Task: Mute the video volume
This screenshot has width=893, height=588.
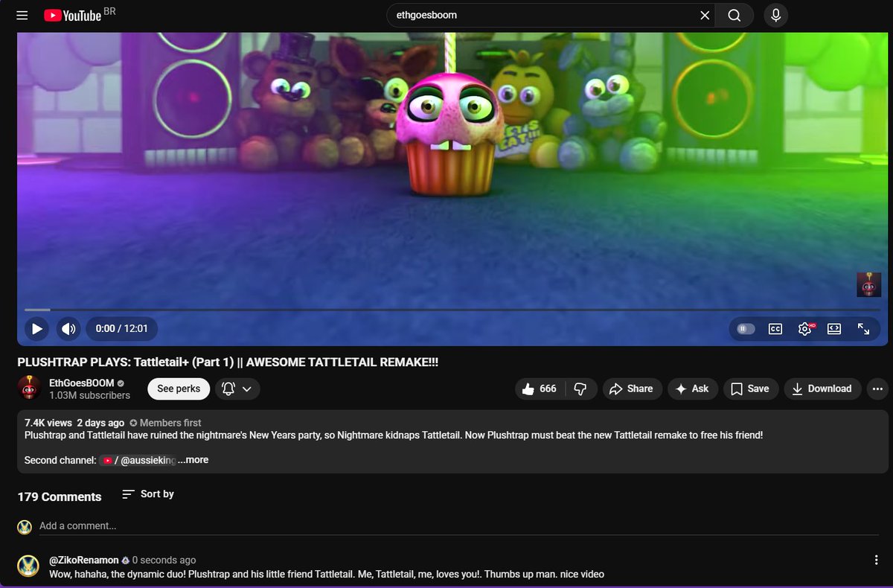Action: point(68,328)
